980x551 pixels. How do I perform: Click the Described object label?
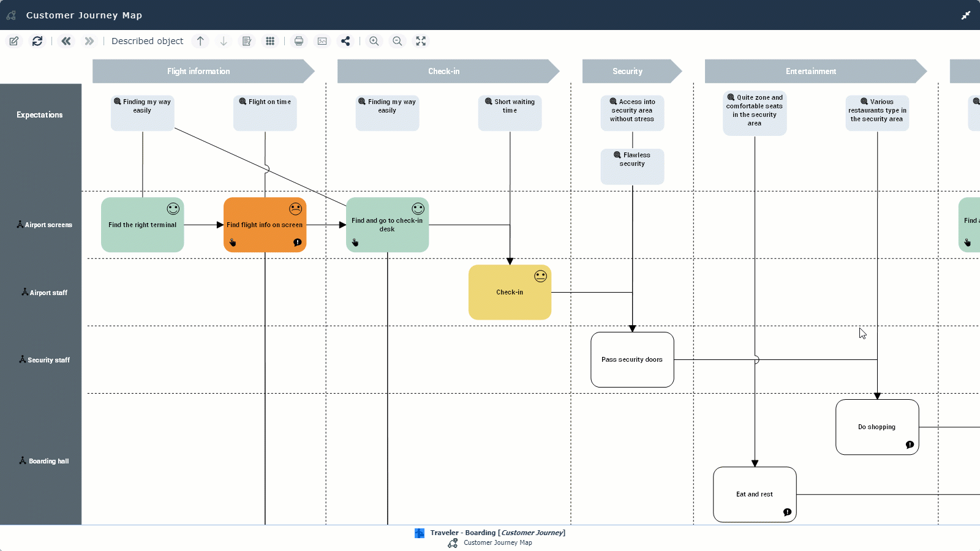pyautogui.click(x=148, y=41)
